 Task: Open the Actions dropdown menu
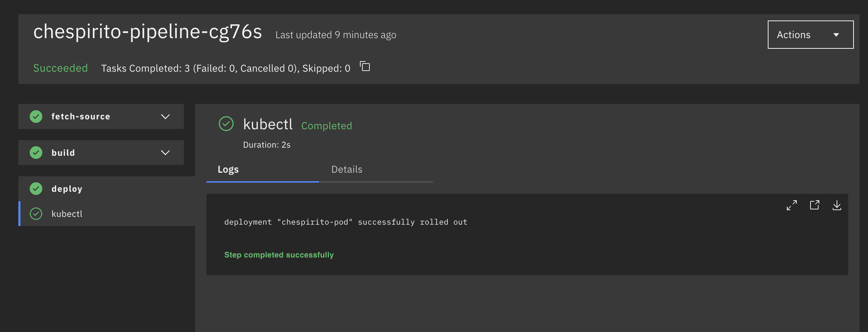[x=810, y=35]
